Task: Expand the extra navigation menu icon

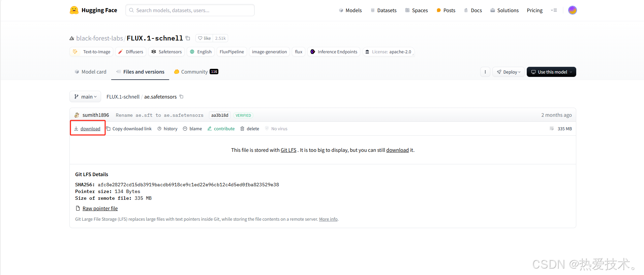Action: [554, 10]
